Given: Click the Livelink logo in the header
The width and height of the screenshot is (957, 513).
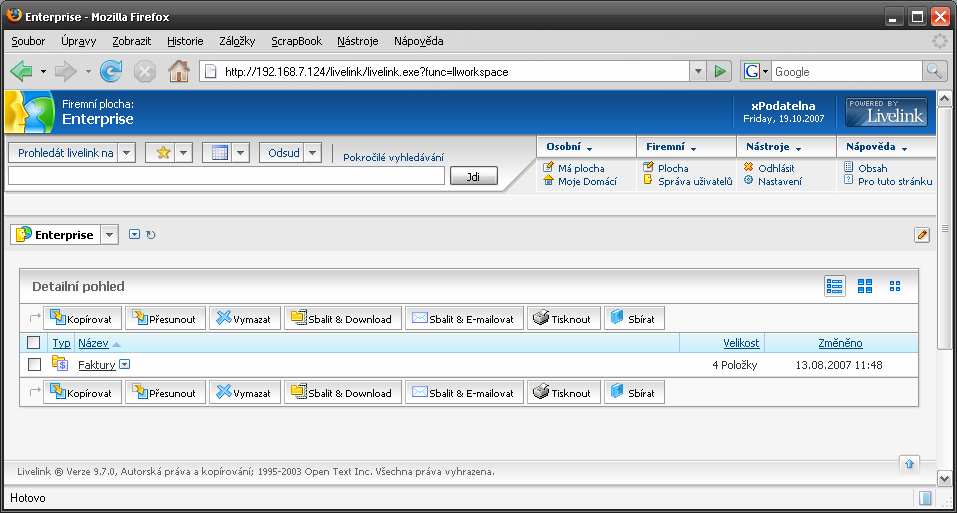Looking at the screenshot, I should 886,112.
